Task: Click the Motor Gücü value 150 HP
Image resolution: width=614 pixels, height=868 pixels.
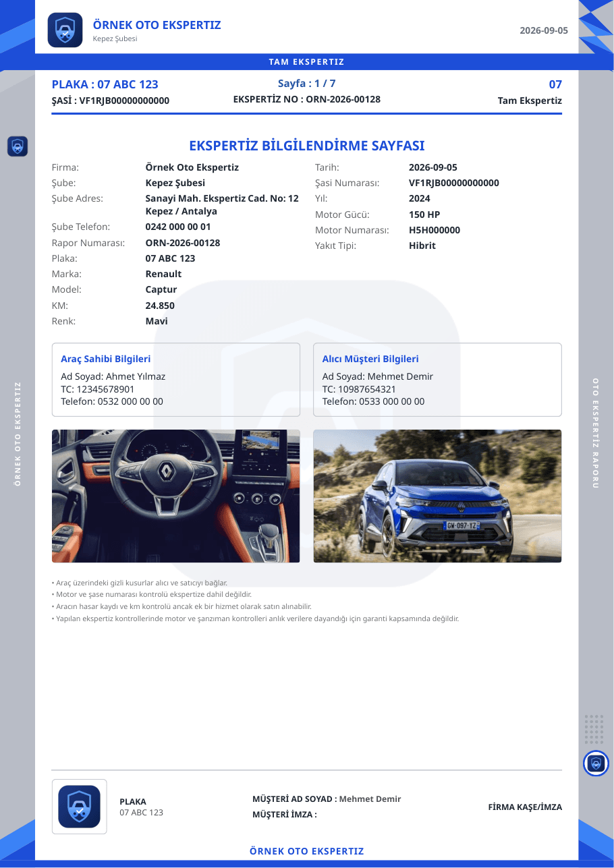Action: (x=424, y=214)
